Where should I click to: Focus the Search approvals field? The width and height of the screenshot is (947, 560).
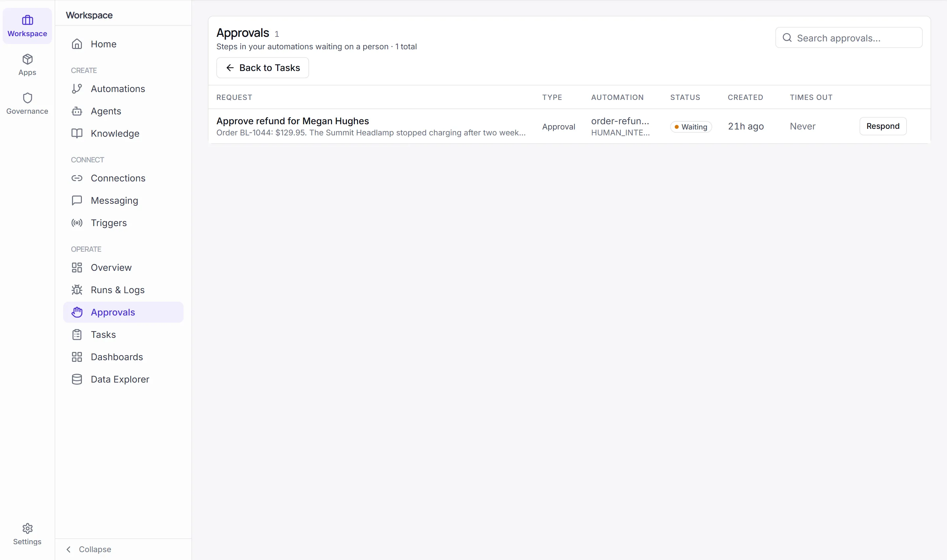848,38
